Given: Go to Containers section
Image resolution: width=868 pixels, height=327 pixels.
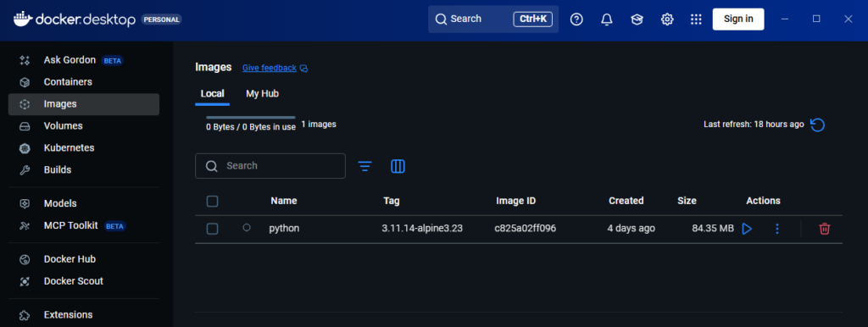Looking at the screenshot, I should (x=84, y=82).
